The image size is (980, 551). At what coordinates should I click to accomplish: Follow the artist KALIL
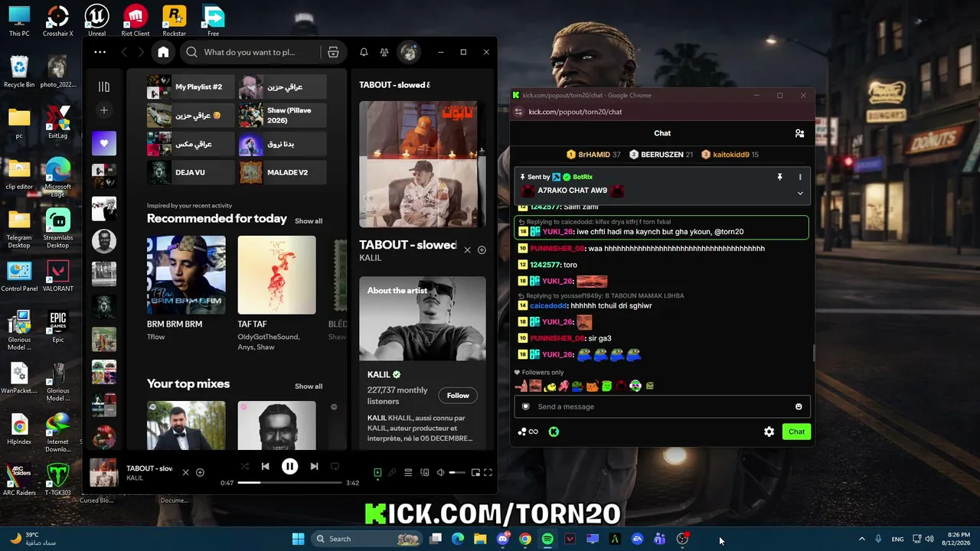click(458, 396)
